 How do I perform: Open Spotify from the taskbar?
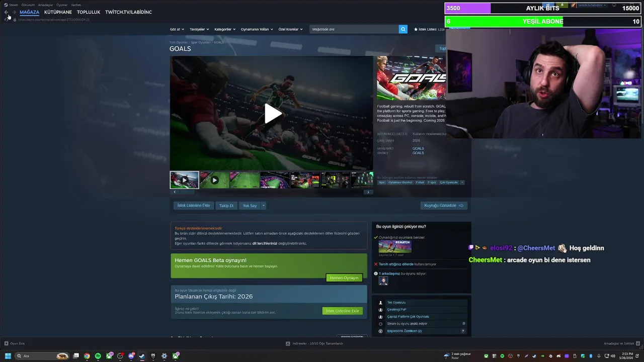click(98, 356)
